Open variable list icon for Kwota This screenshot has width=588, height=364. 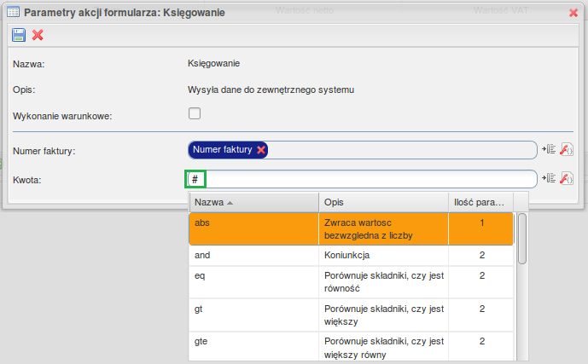click(x=549, y=178)
